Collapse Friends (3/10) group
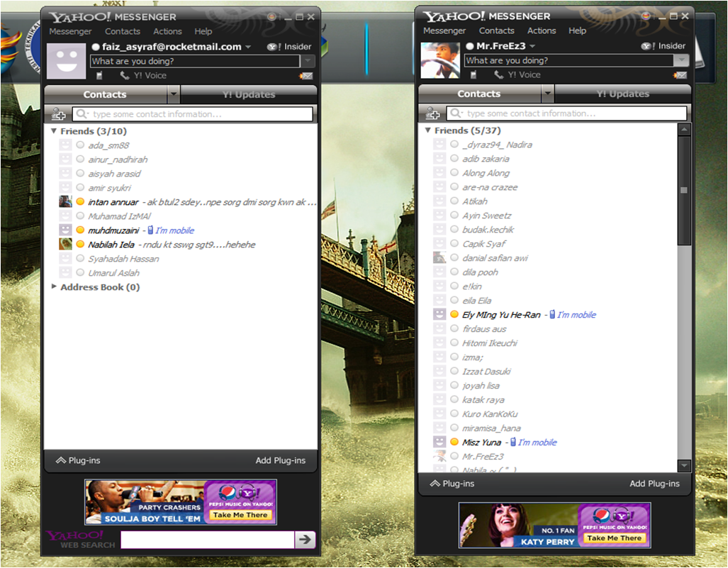 (x=54, y=131)
